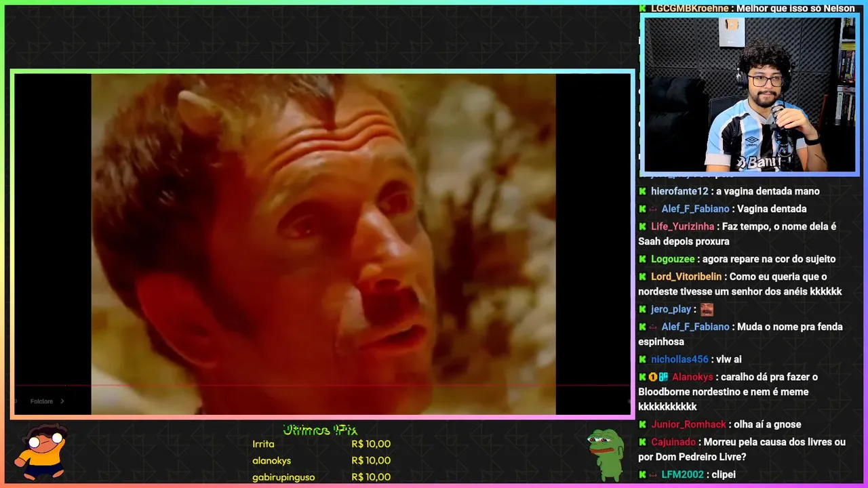
Task: Click the message about 'senhor dos anéis'
Action: (x=740, y=285)
